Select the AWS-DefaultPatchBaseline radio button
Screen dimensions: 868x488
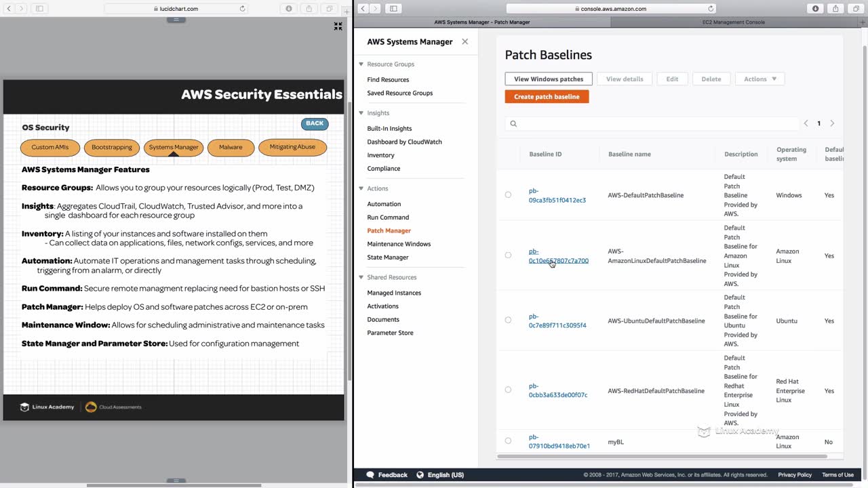tap(508, 195)
